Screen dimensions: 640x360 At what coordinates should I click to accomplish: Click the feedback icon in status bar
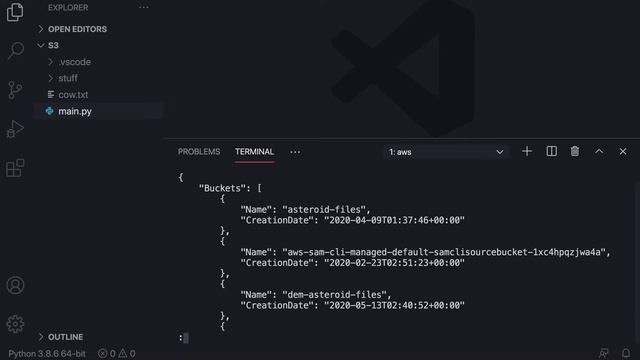[603, 353]
